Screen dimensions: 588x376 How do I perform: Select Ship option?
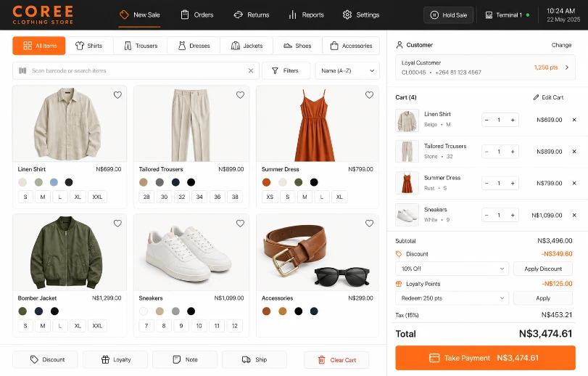coord(254,359)
